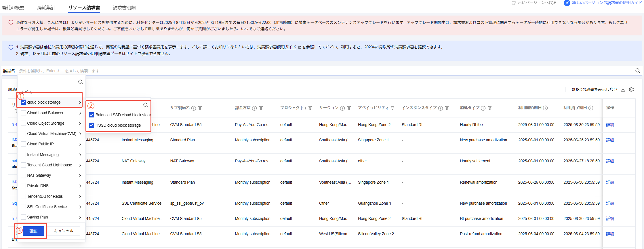The width and height of the screenshot is (644, 249).
Task: Enable the 0USDの消費を表示しない checkbox
Action: 567,90
